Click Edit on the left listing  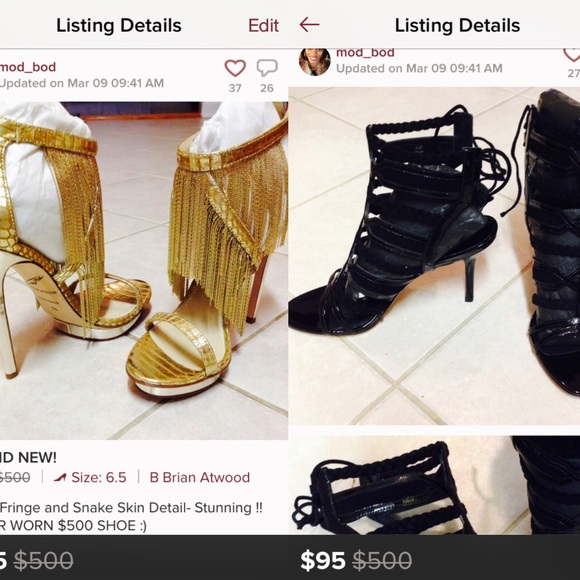point(263,26)
